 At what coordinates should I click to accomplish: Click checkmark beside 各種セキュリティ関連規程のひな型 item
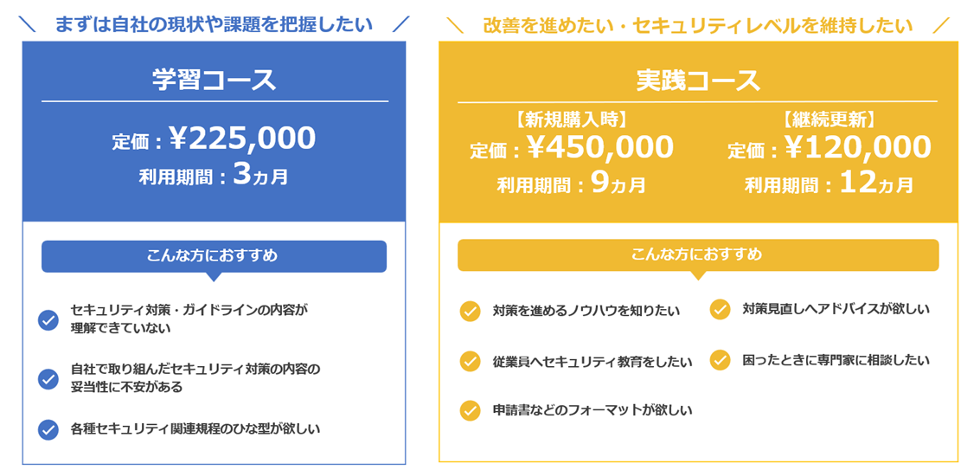coord(48,429)
